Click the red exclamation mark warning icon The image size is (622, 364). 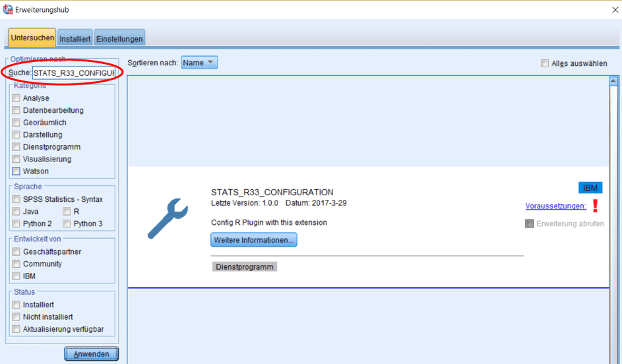(x=595, y=206)
